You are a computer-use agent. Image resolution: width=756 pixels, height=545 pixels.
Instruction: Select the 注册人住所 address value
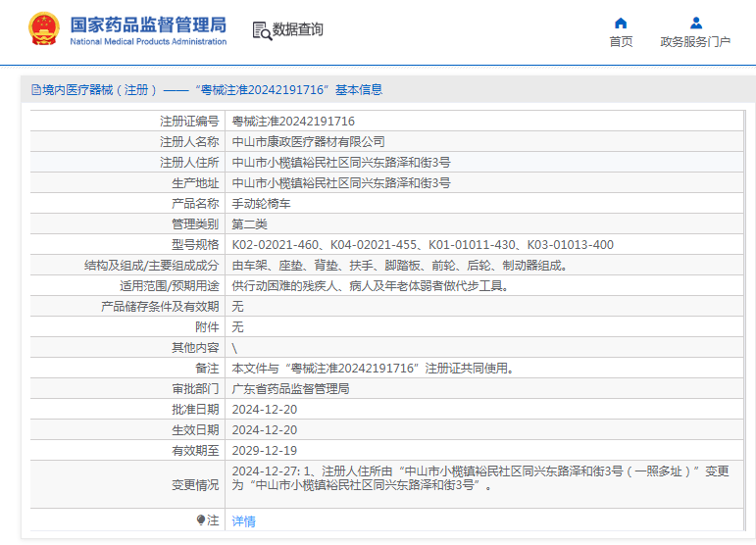pos(341,163)
